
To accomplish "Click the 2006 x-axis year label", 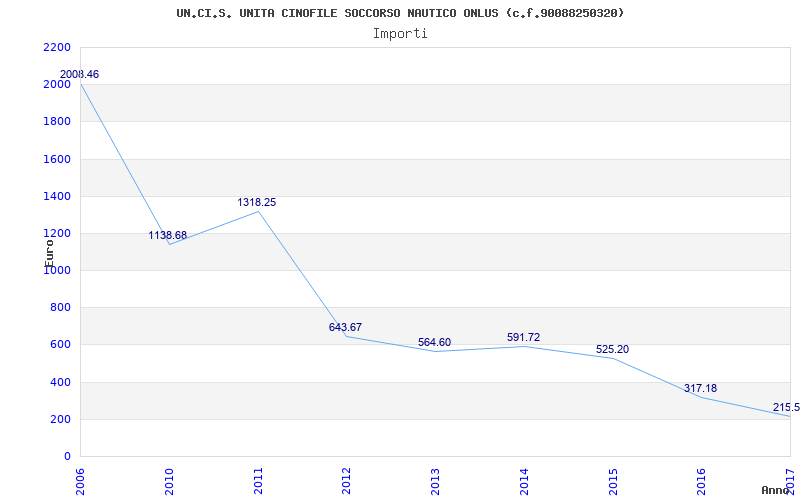I will 80,481.
